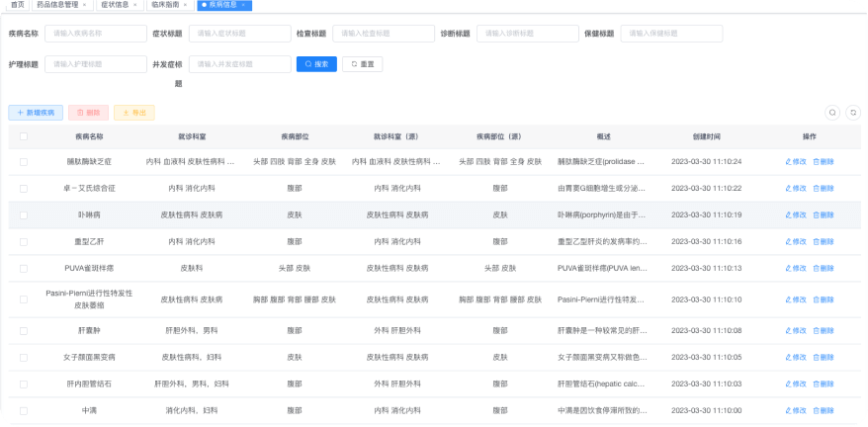Viewport: 868px width, 427px height.
Task: Select the 疾病信息 tab
Action: coord(224,5)
